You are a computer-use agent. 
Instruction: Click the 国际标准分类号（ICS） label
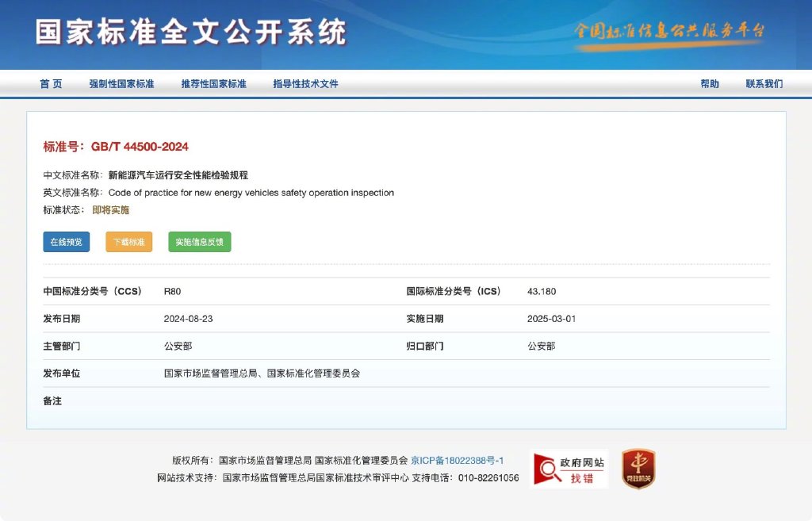pos(454,292)
